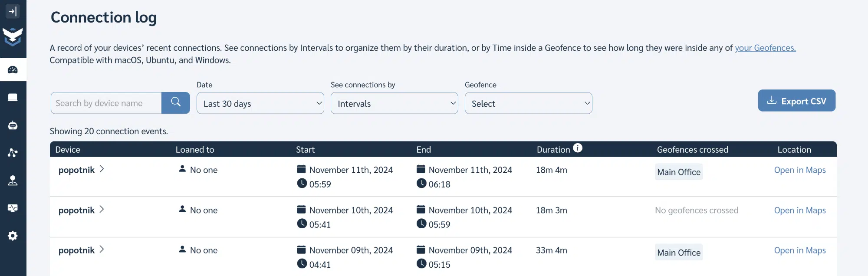This screenshot has height=276, width=868.
Task: Open the 'See connections by' Intervals dropdown
Action: coord(394,103)
